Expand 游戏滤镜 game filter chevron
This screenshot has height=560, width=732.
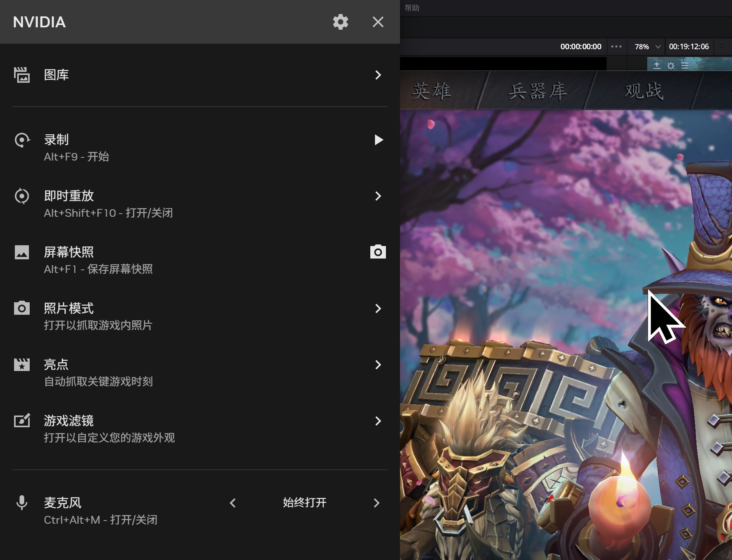pos(378,421)
